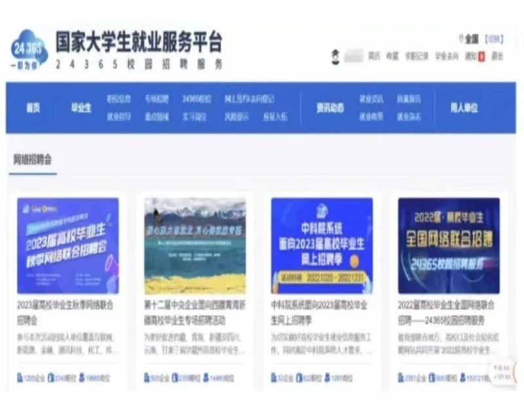
Task: Open the 首页 home menu item
Action: (x=33, y=108)
